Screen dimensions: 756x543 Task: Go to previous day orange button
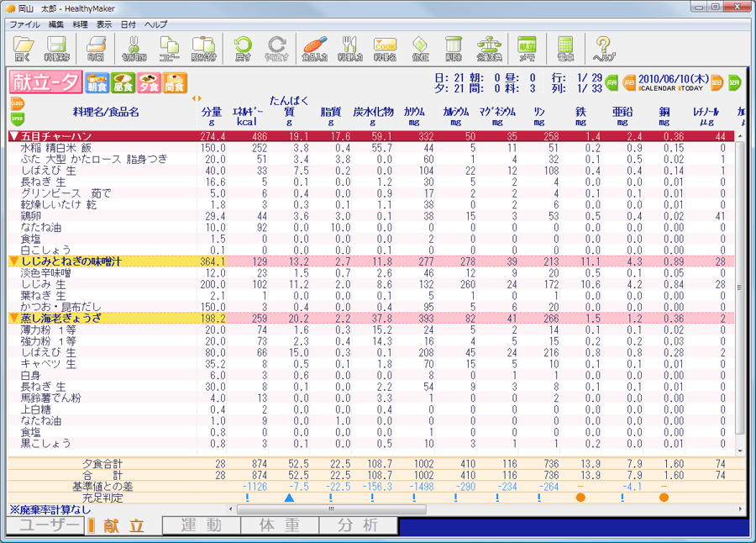(630, 82)
